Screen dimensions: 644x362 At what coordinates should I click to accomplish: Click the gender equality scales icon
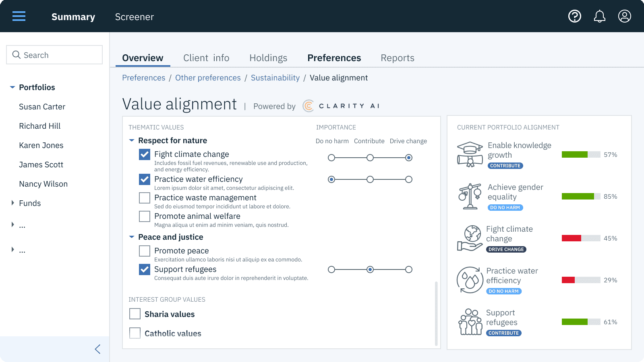pyautogui.click(x=470, y=196)
